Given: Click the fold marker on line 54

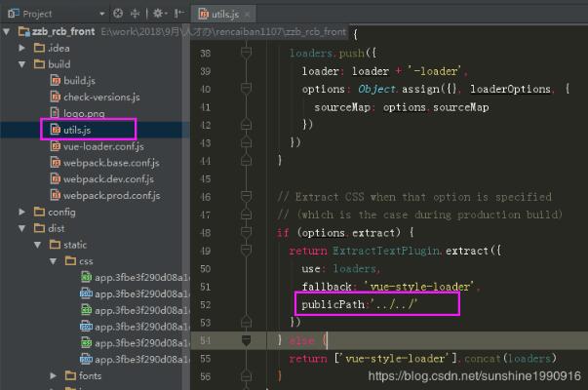Looking at the screenshot, I should pyautogui.click(x=248, y=340).
